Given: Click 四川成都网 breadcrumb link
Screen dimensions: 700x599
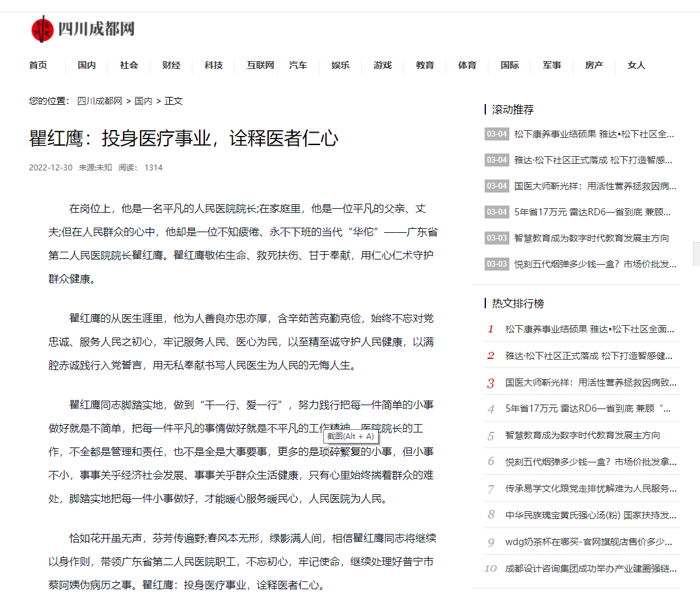Looking at the screenshot, I should 100,101.
